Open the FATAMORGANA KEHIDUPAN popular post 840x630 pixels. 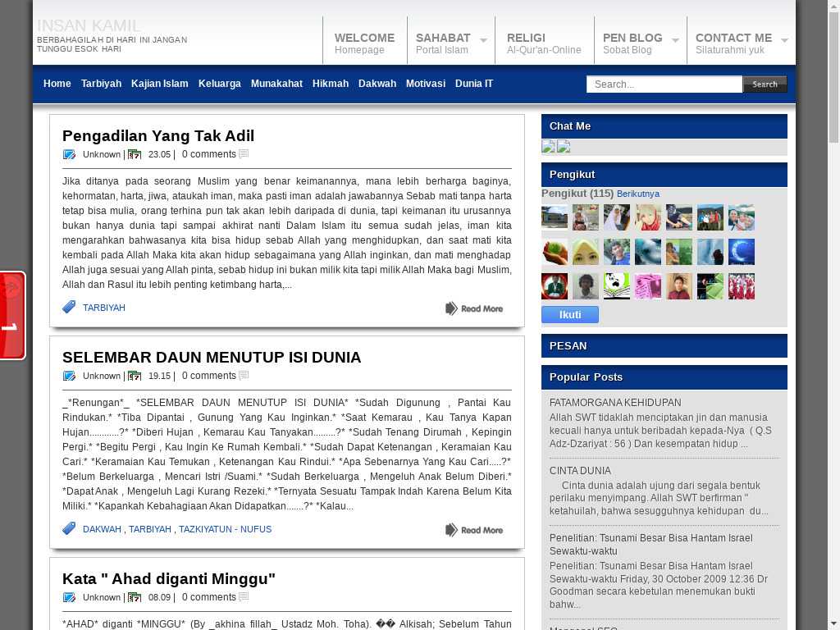point(615,403)
